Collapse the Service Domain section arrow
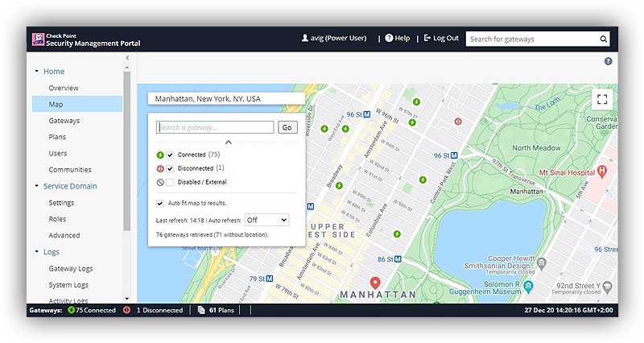Image resolution: width=644 pixels, height=343 pixels. (36, 186)
